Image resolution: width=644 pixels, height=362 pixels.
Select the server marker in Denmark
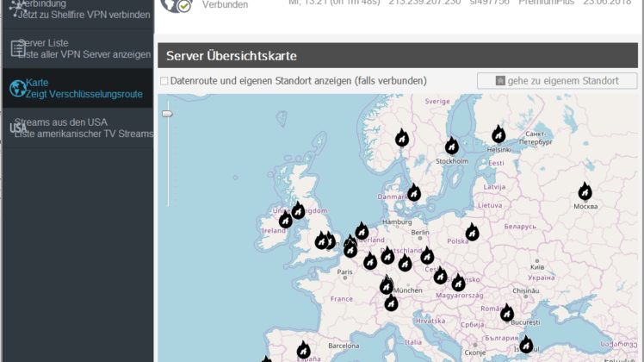coord(414,192)
